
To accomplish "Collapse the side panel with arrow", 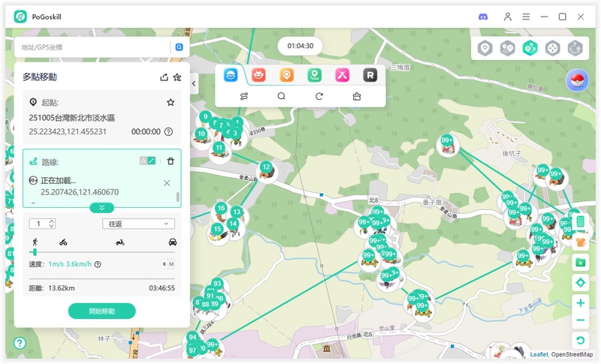I will click(194, 83).
